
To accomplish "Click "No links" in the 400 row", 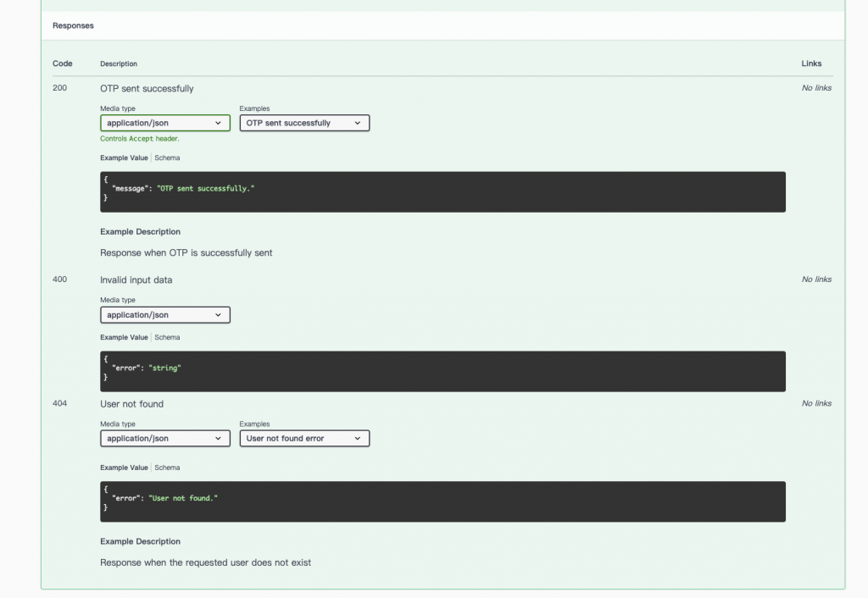I will pyautogui.click(x=816, y=280).
